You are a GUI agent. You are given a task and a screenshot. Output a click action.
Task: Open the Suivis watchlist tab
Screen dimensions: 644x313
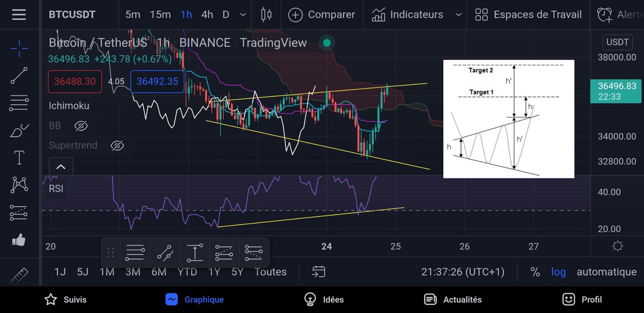point(64,300)
